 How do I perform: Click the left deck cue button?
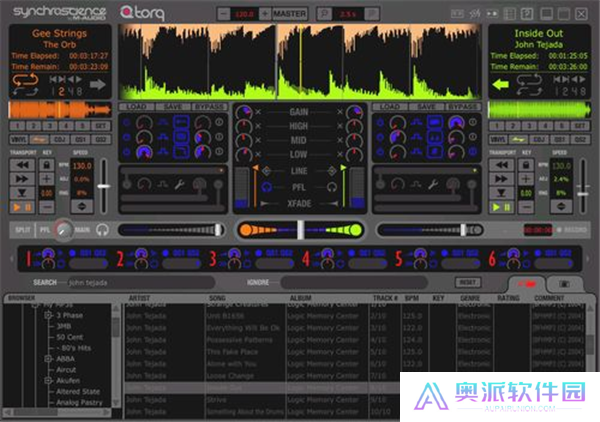click(22, 193)
